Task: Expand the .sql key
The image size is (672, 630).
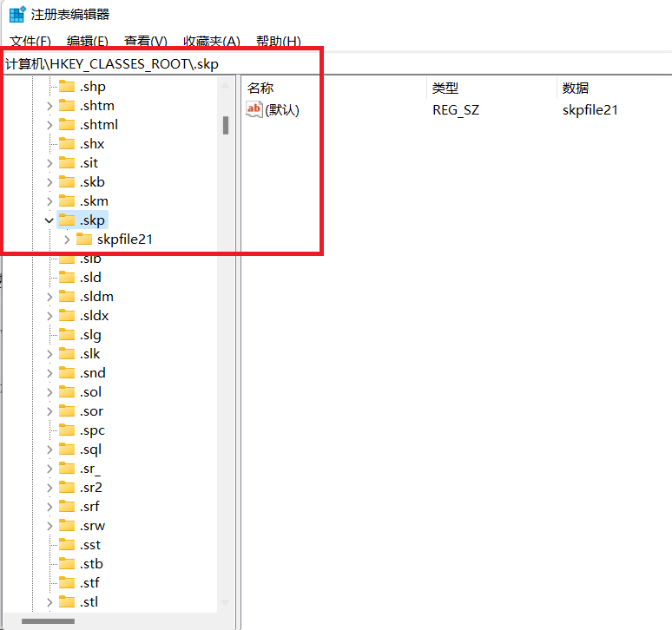Action: [x=49, y=450]
